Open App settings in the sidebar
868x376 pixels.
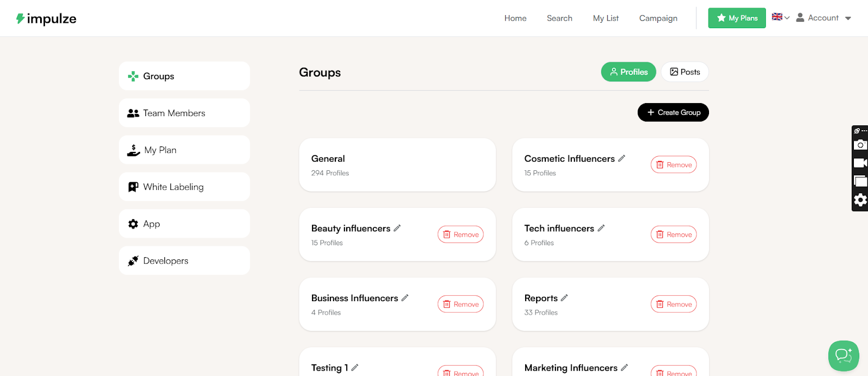click(184, 224)
